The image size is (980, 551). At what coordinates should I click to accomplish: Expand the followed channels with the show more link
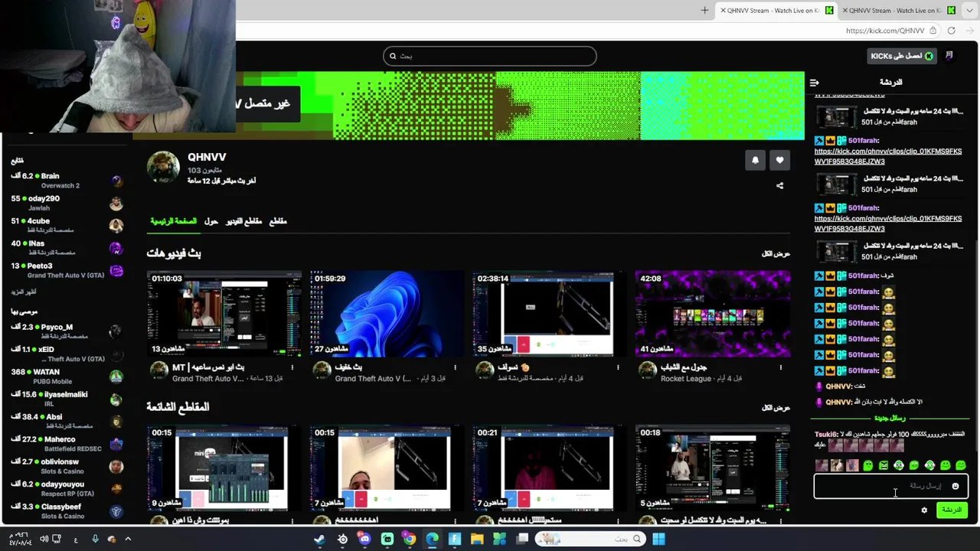click(x=24, y=292)
